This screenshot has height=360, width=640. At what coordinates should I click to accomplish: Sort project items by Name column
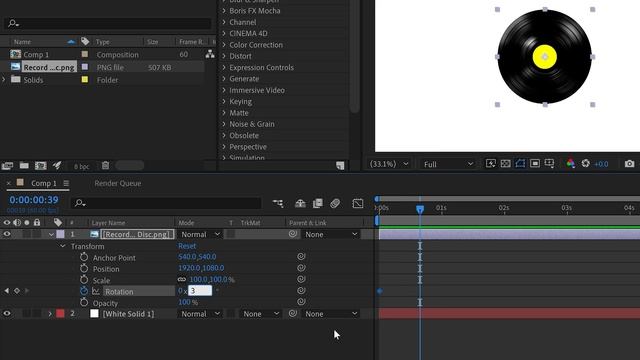(x=22, y=42)
